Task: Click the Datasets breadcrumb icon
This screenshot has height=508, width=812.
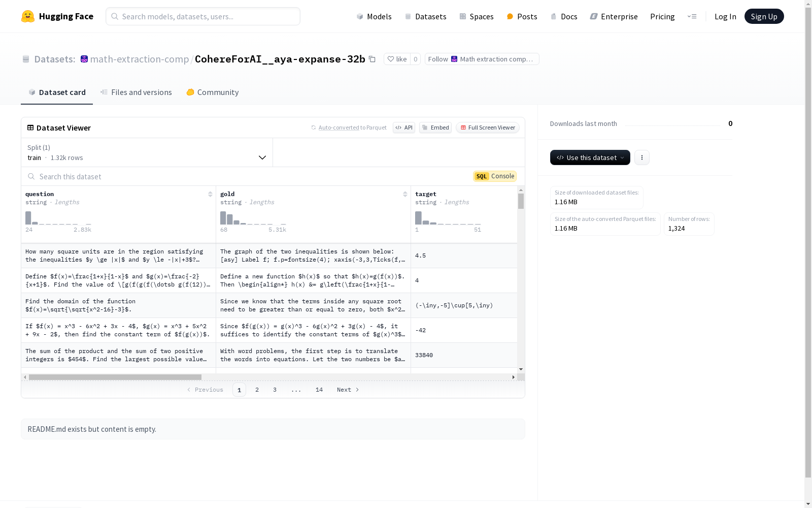Action: pyautogui.click(x=26, y=59)
